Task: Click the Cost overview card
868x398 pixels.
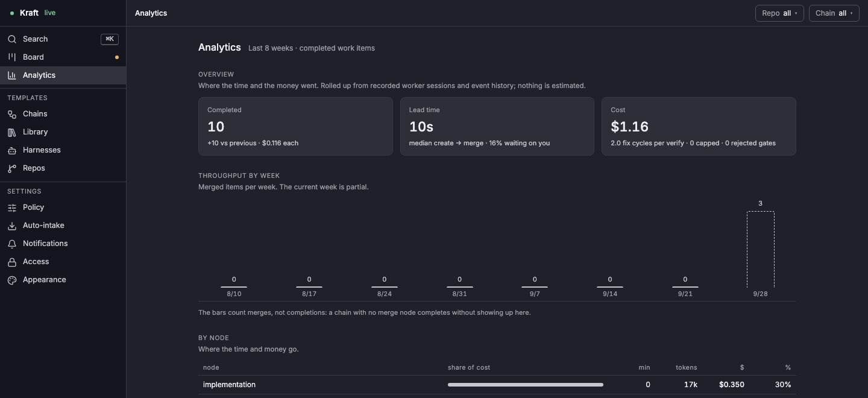Action: [x=699, y=127]
